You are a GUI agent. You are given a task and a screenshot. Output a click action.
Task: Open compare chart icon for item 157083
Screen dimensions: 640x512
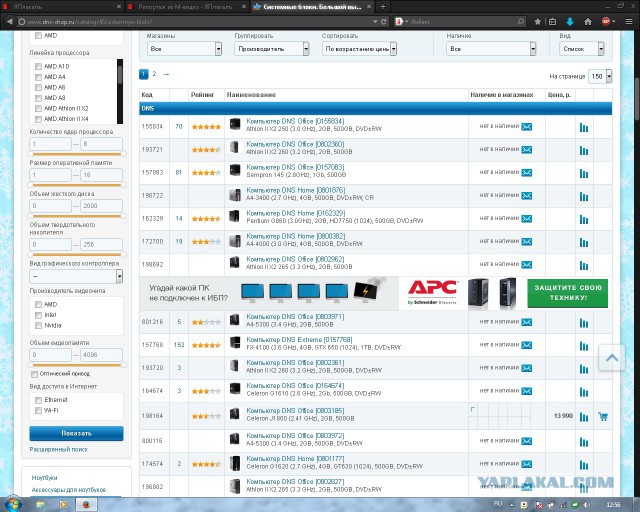tap(584, 174)
